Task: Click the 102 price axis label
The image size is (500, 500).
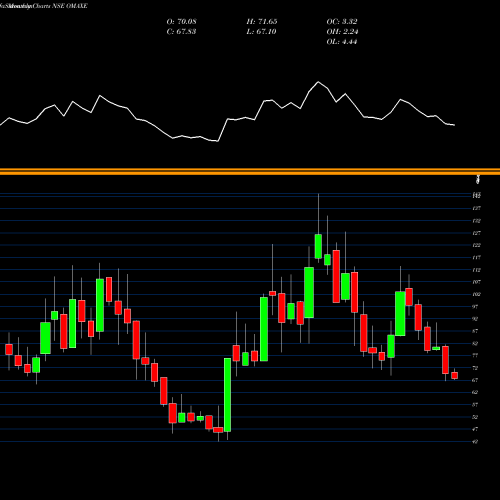Action: pyautogui.click(x=477, y=294)
